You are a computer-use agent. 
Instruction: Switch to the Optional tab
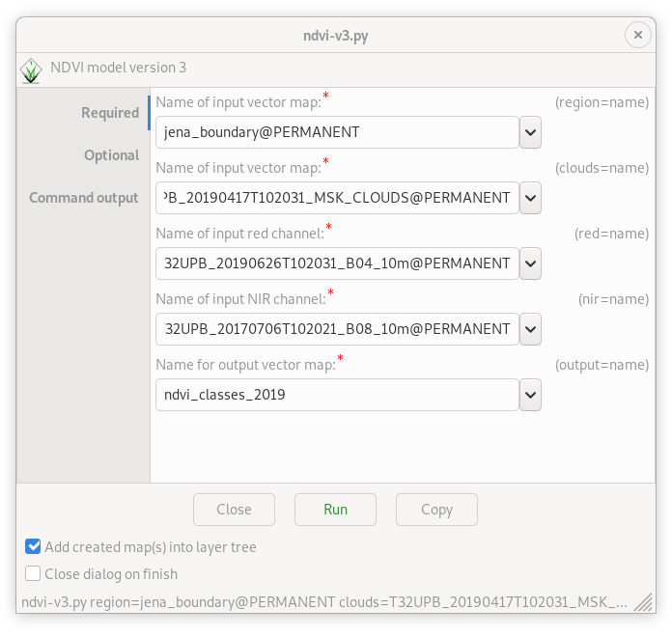(111, 155)
